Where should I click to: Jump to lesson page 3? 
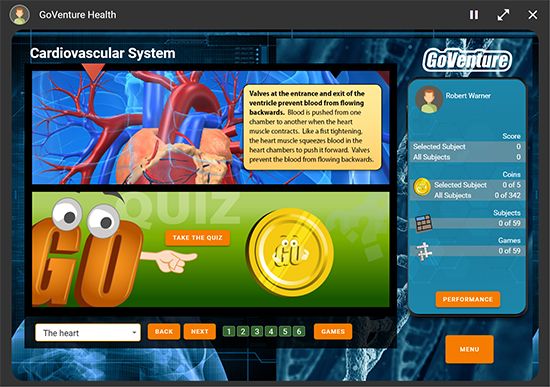[x=257, y=332]
